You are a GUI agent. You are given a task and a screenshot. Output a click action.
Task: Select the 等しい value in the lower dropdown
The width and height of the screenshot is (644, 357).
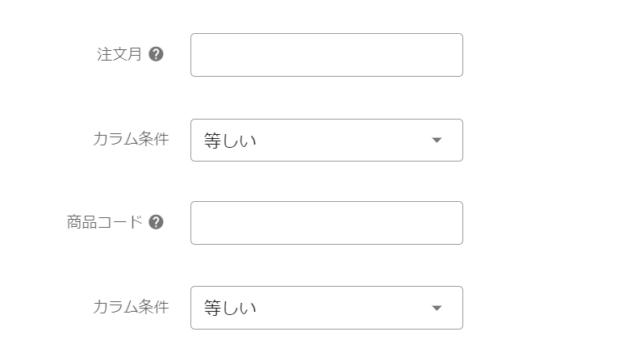point(230,309)
